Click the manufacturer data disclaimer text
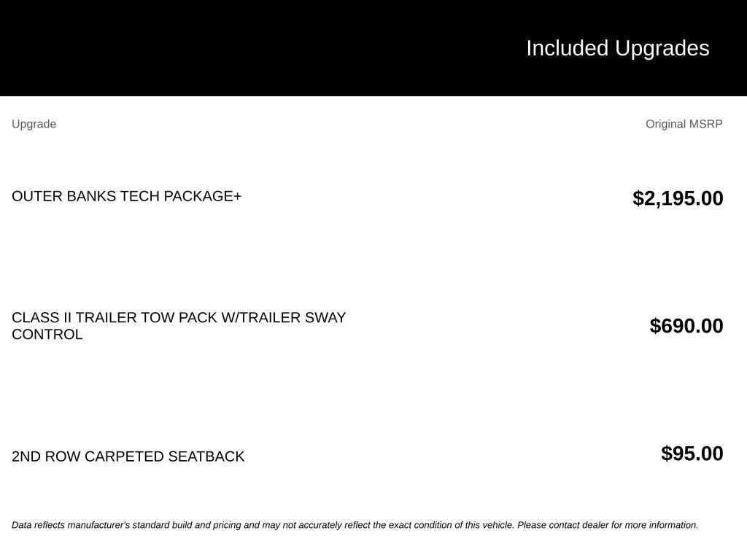 (x=355, y=525)
